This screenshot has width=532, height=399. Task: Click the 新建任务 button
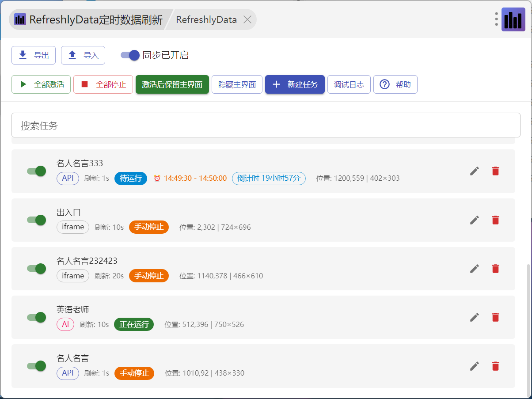coord(295,84)
